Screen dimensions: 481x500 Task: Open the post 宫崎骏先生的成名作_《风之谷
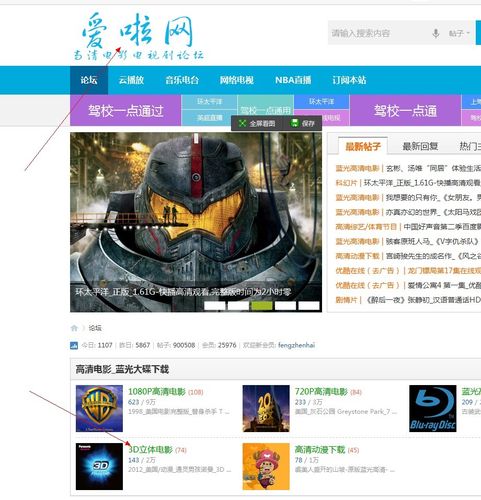(x=433, y=256)
